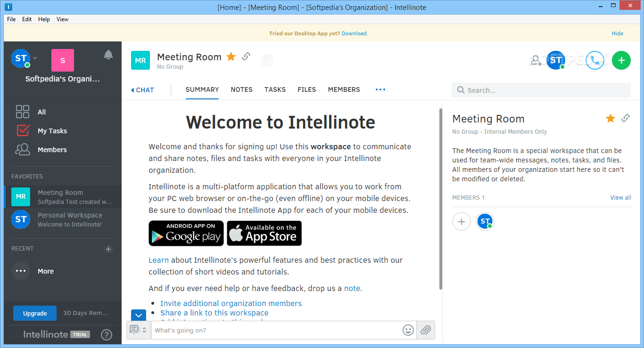Open the calendar icon in the header
The width and height of the screenshot is (644, 348).
point(267,60)
